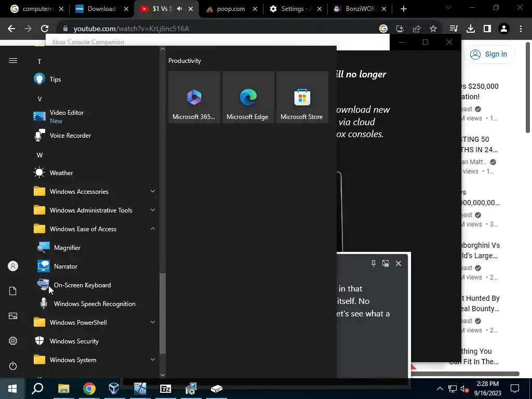Open a new Chrome tab
Screen dimensions: 532x399
403,9
